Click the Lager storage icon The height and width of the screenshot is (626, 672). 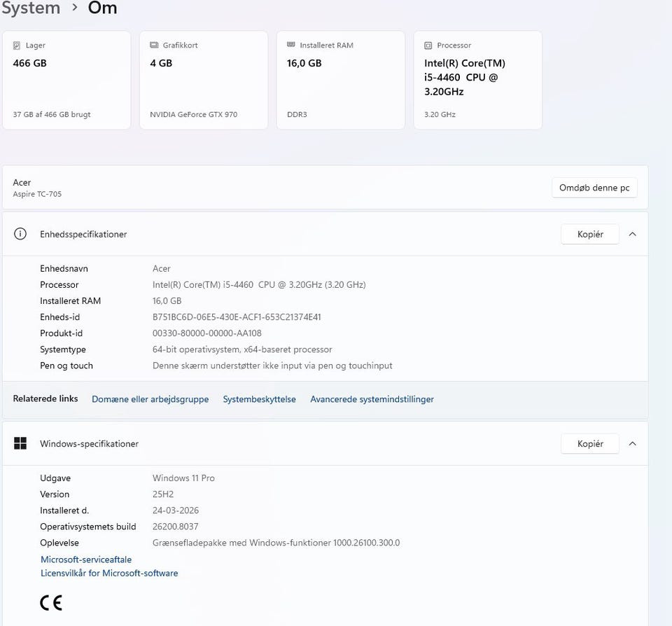pyautogui.click(x=17, y=46)
